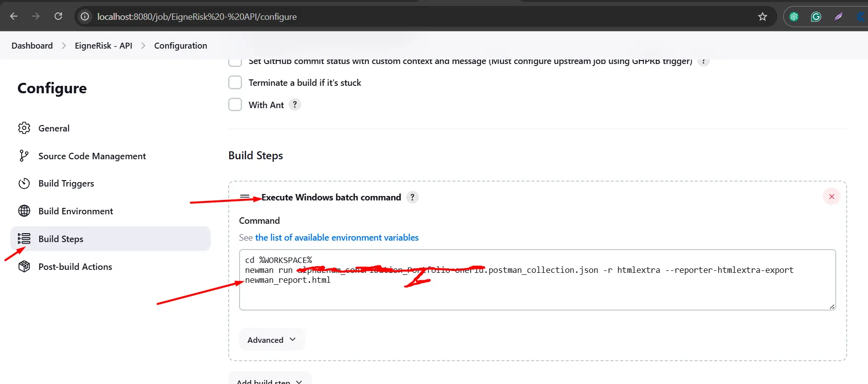
Task: Bookmark this page with the star icon
Action: (x=762, y=16)
